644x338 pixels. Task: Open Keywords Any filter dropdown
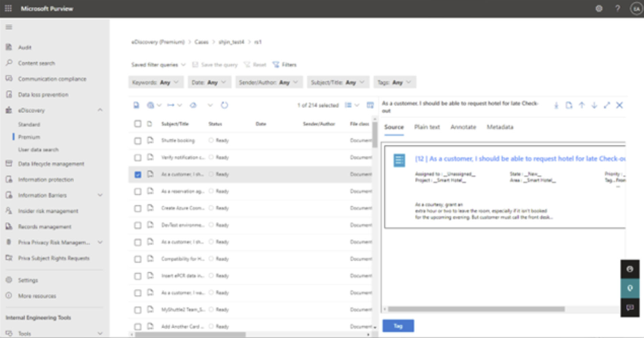156,82
